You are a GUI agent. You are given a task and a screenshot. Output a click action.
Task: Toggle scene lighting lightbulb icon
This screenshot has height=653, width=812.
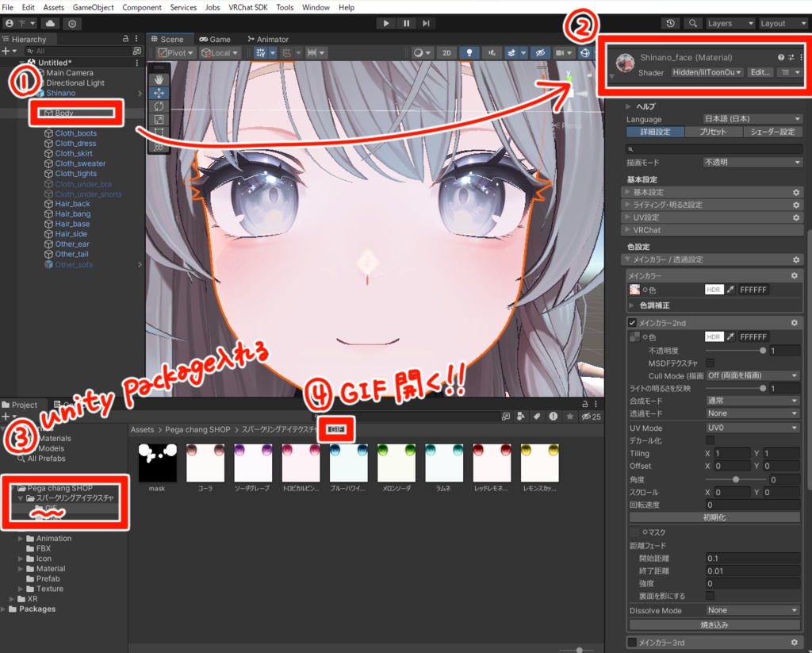[469, 53]
